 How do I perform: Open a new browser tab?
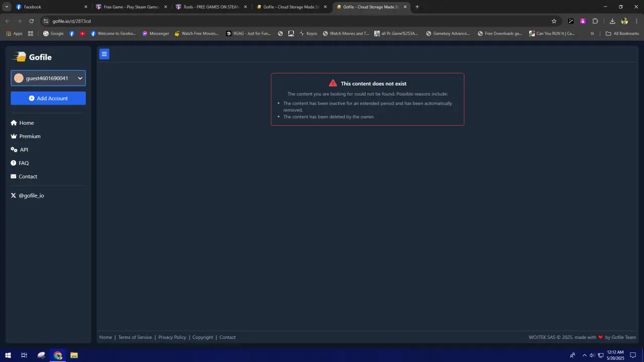pyautogui.click(x=417, y=7)
